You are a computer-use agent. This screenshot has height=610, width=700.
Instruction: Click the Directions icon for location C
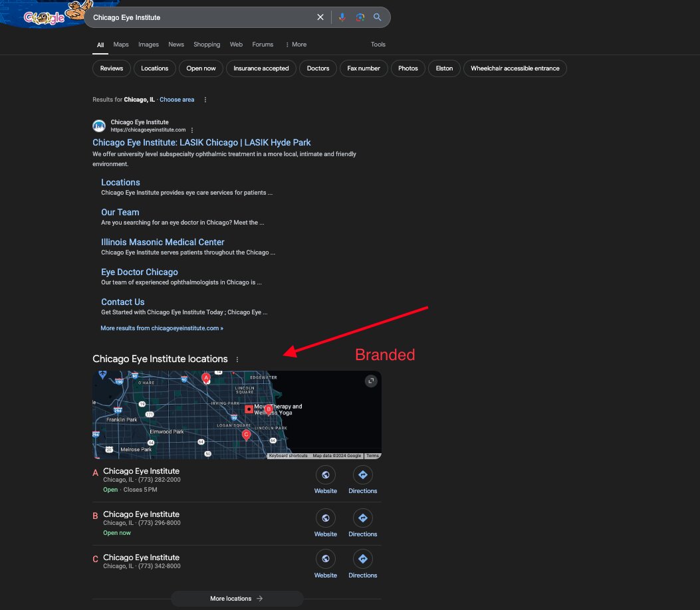pos(362,559)
